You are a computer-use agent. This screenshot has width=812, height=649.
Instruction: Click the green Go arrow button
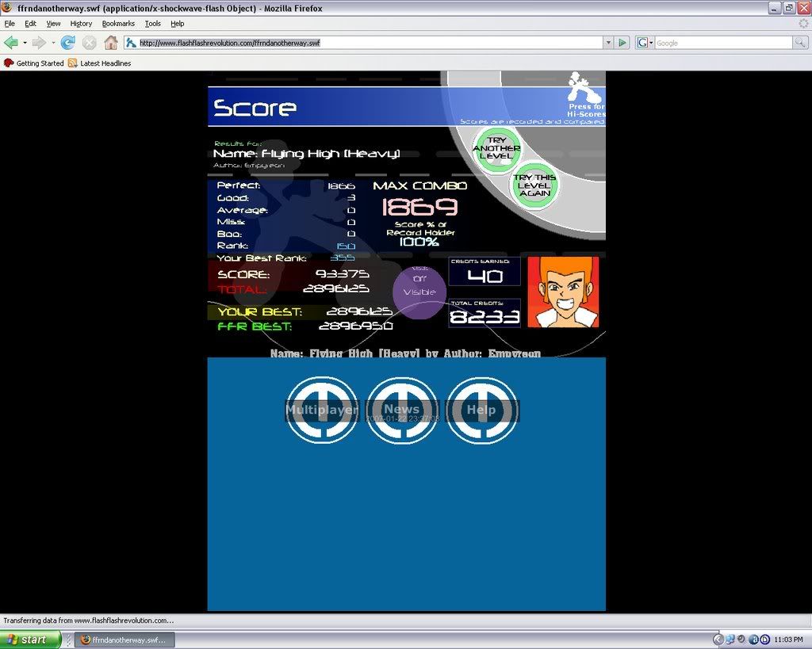point(623,43)
